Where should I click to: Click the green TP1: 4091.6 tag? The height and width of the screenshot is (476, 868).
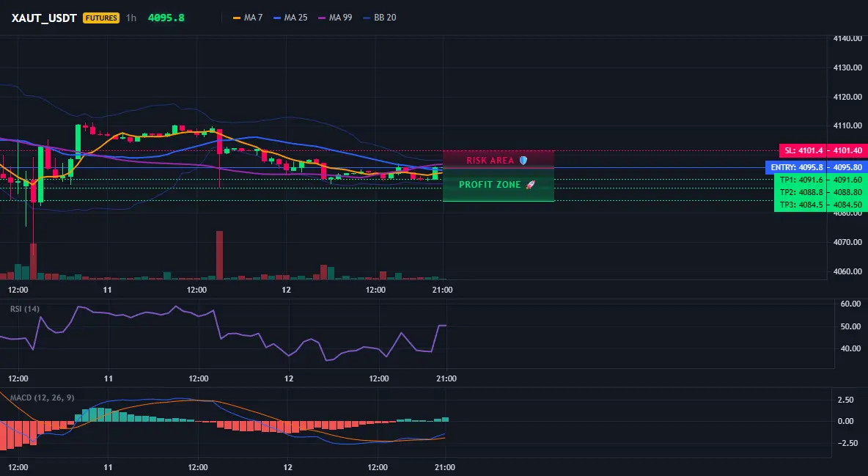(x=821, y=180)
